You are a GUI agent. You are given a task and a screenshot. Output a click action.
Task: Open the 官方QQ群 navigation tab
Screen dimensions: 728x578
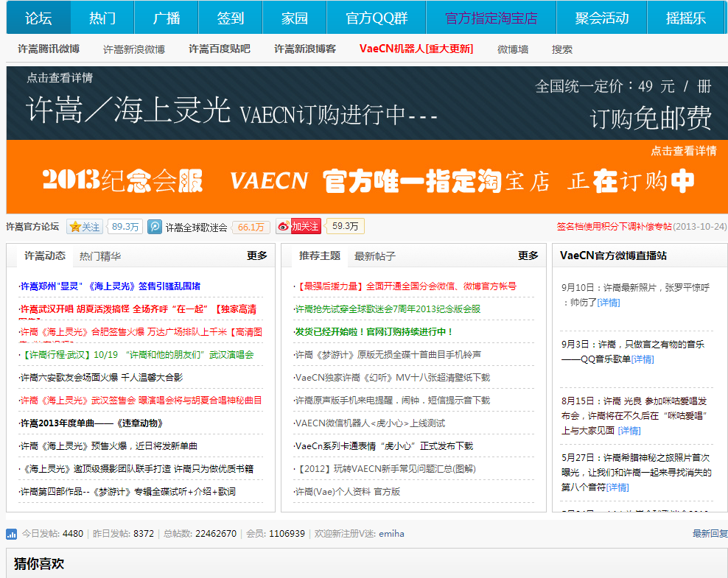(x=377, y=18)
